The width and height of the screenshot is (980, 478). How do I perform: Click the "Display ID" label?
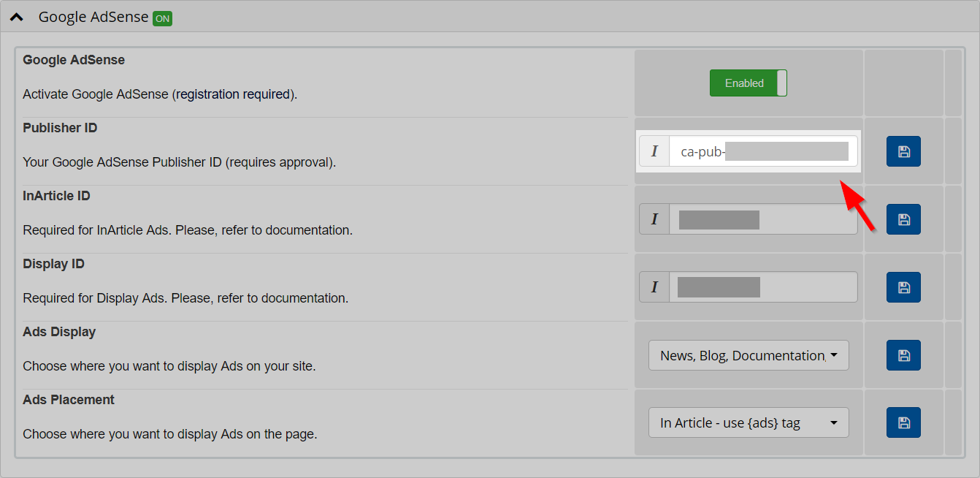(x=53, y=264)
